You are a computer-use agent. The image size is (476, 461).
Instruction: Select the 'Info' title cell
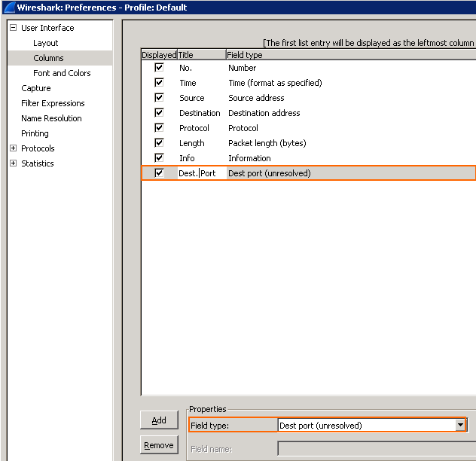(187, 158)
